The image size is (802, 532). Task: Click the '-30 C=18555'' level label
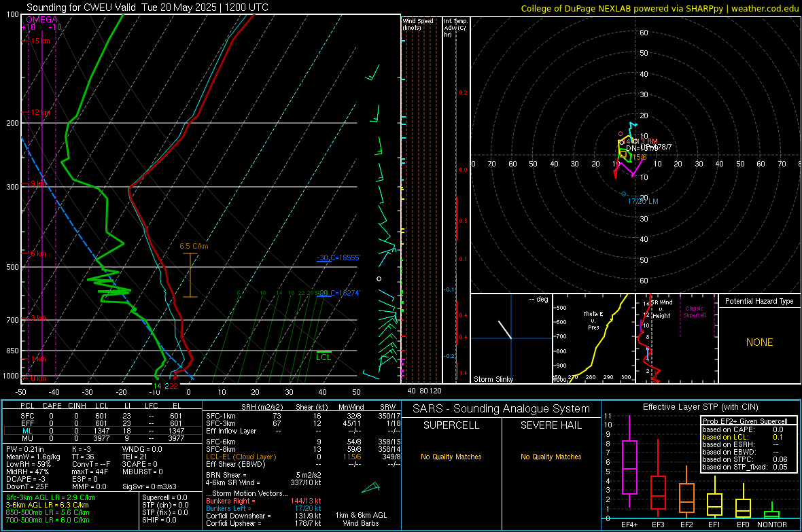[x=338, y=258]
